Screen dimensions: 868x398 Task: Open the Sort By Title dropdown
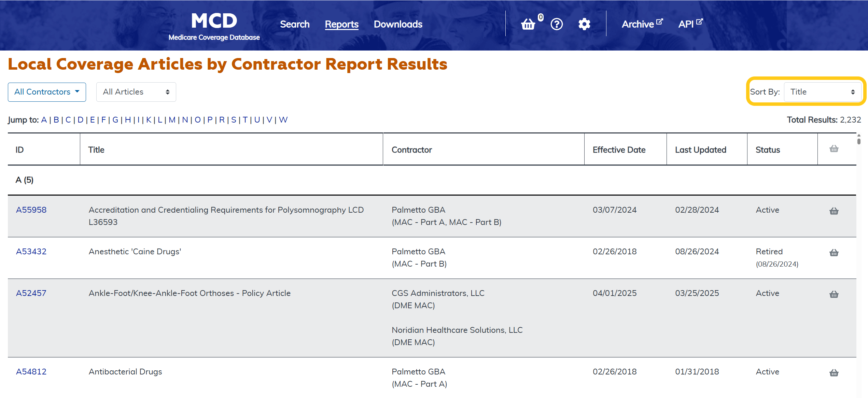822,92
